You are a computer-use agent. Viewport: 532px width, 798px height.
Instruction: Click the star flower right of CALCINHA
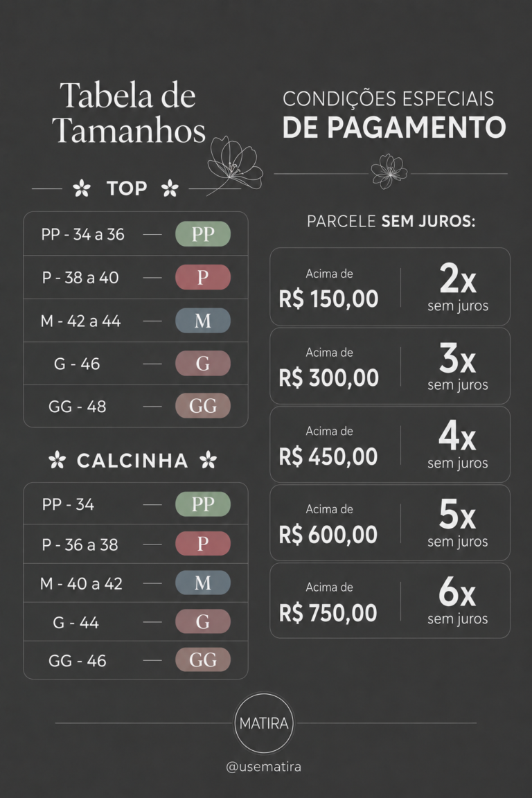(x=209, y=460)
